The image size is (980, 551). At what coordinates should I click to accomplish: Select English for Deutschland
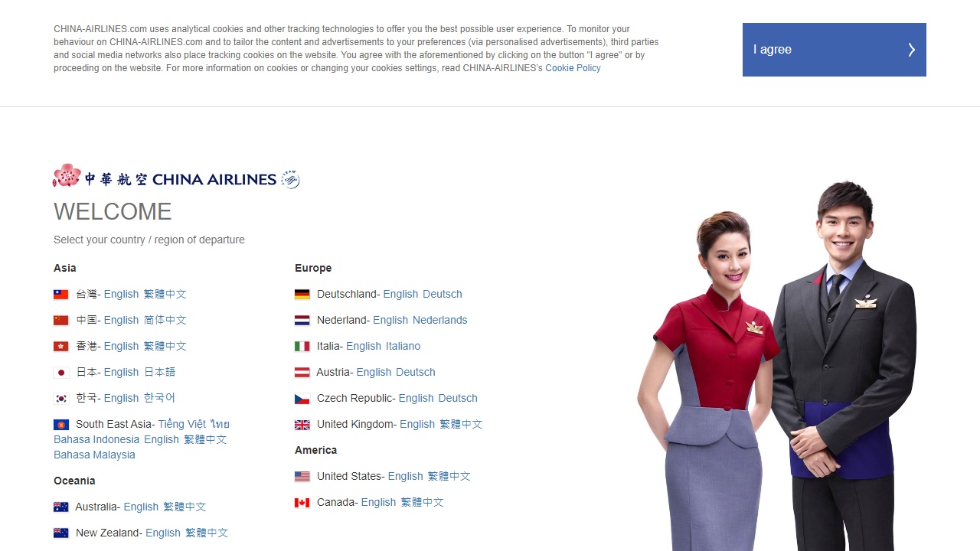(400, 294)
